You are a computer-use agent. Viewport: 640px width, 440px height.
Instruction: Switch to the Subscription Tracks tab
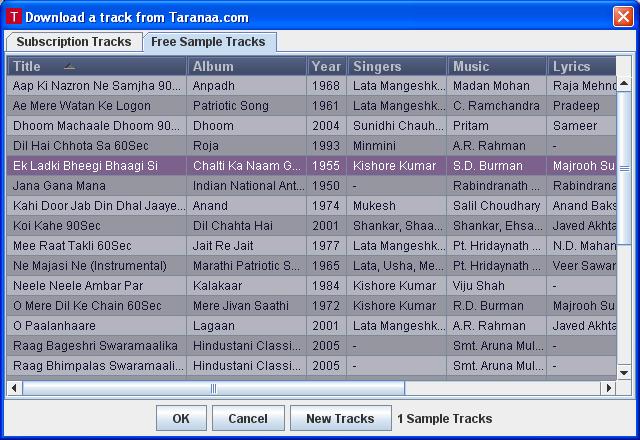[74, 42]
